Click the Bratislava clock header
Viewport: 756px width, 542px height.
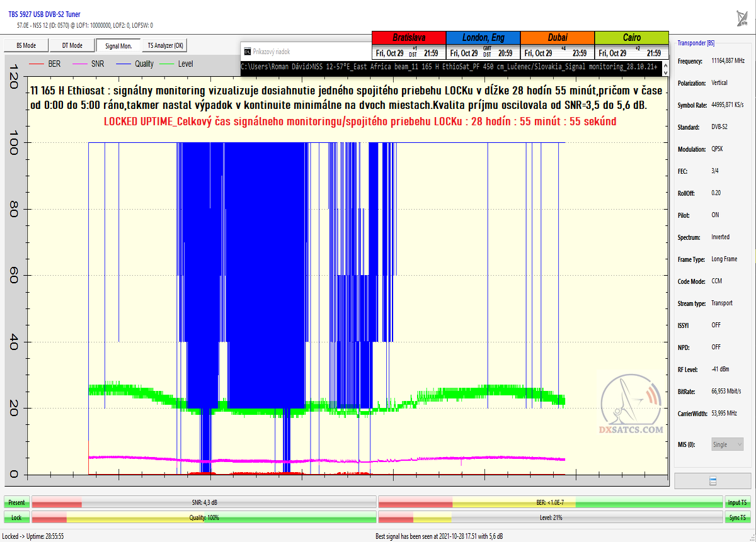click(x=409, y=38)
